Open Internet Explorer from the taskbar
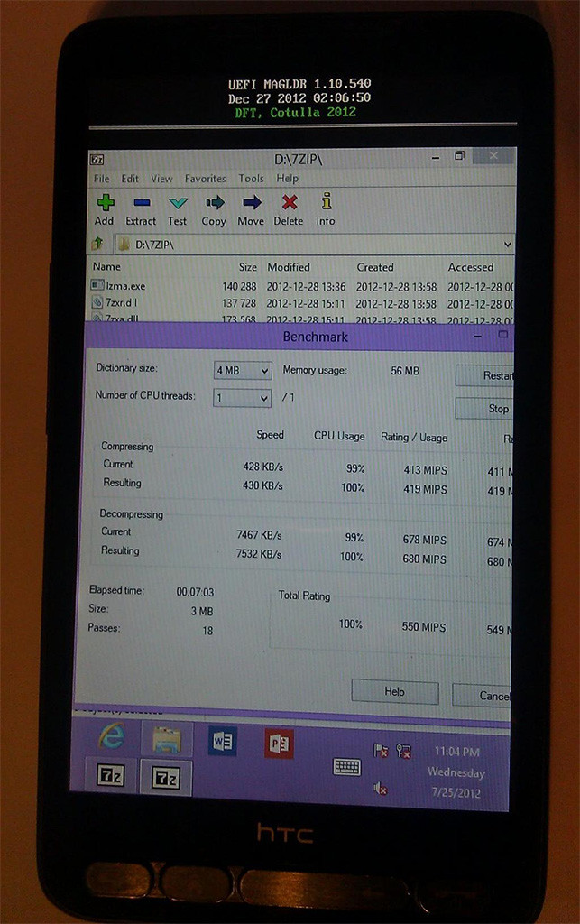The width and height of the screenshot is (580, 924). tap(112, 737)
